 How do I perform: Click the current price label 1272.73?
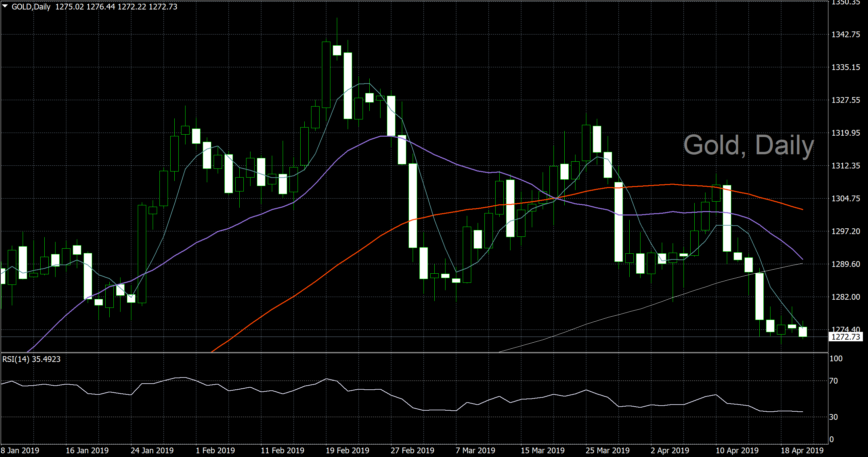coord(846,337)
